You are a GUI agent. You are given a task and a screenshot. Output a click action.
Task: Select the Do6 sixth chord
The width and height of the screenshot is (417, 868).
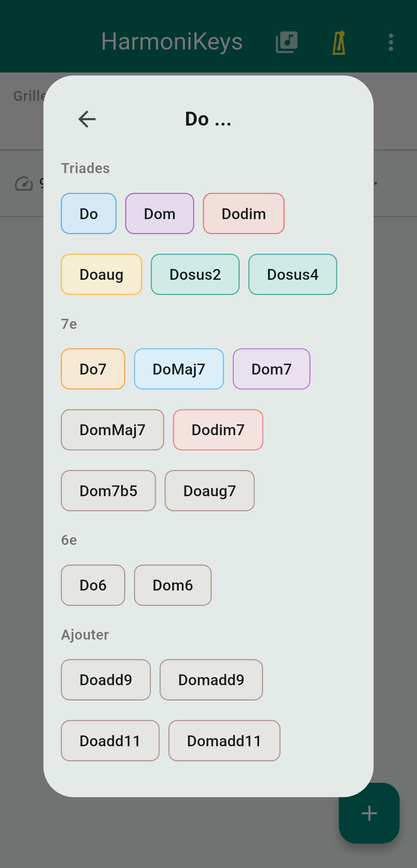pos(93,585)
